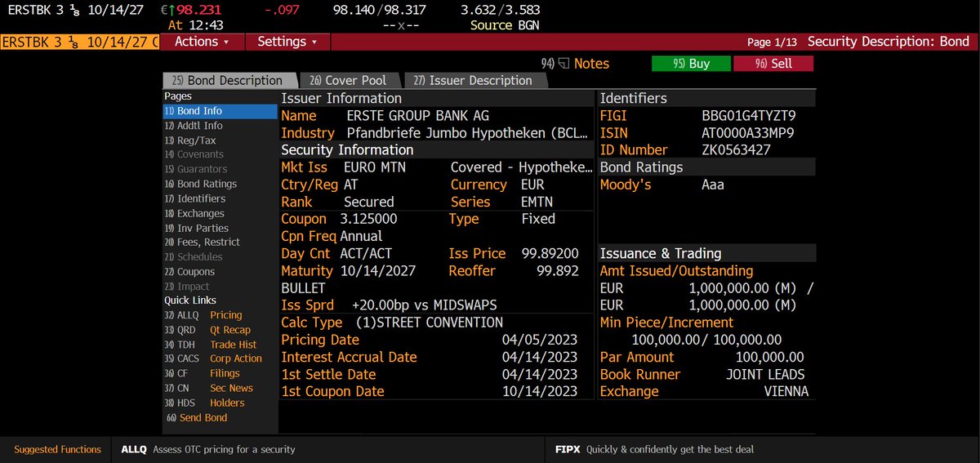Click the Industry Pfandbriefe Jumbo Hypotheken value
Screen dimensions: 980x463
(x=469, y=133)
